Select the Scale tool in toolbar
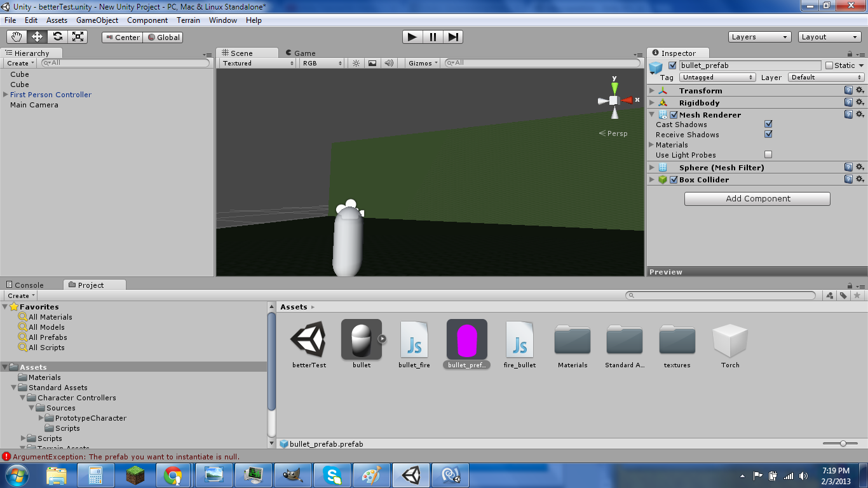Viewport: 868px width, 488px height. (x=78, y=37)
